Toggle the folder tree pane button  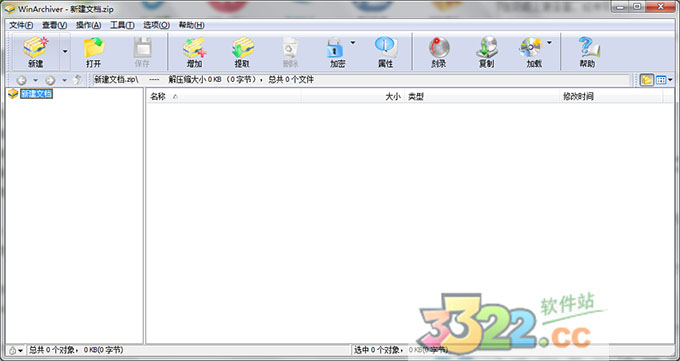click(x=647, y=80)
